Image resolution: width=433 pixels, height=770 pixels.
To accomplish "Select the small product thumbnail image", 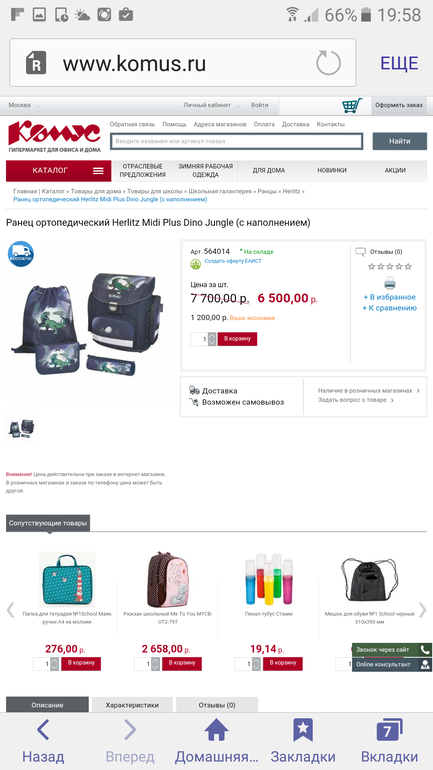I will coord(22,428).
